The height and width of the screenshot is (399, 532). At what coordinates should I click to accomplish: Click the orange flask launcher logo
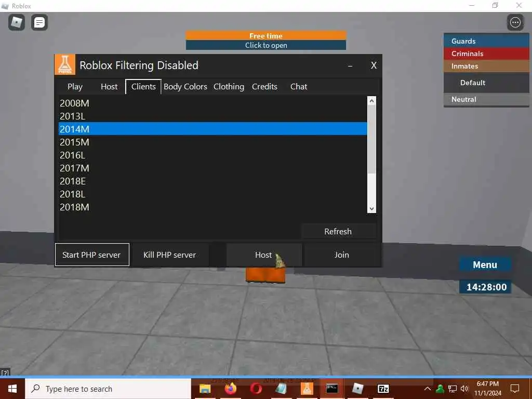click(x=65, y=64)
